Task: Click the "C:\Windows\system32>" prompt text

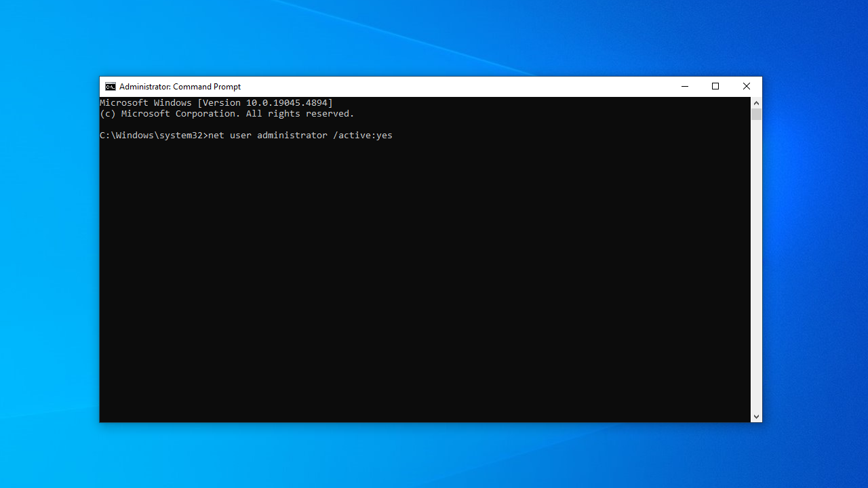Action: (x=154, y=136)
